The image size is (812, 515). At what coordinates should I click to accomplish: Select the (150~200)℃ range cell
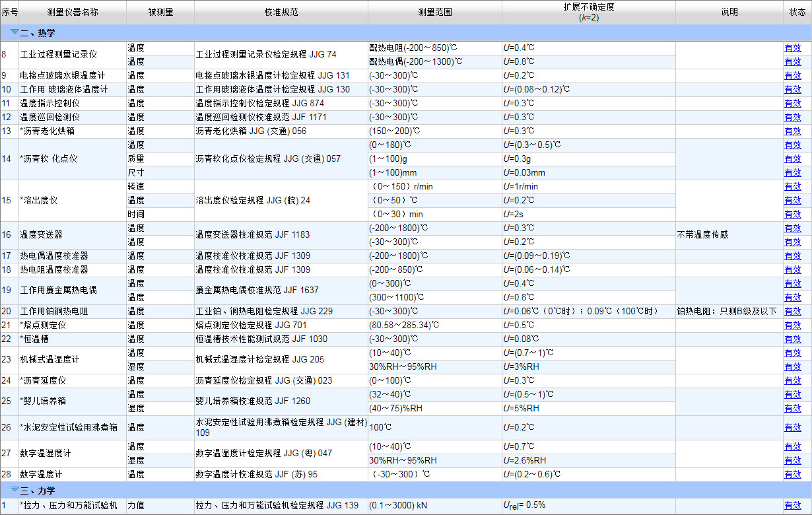coord(435,131)
